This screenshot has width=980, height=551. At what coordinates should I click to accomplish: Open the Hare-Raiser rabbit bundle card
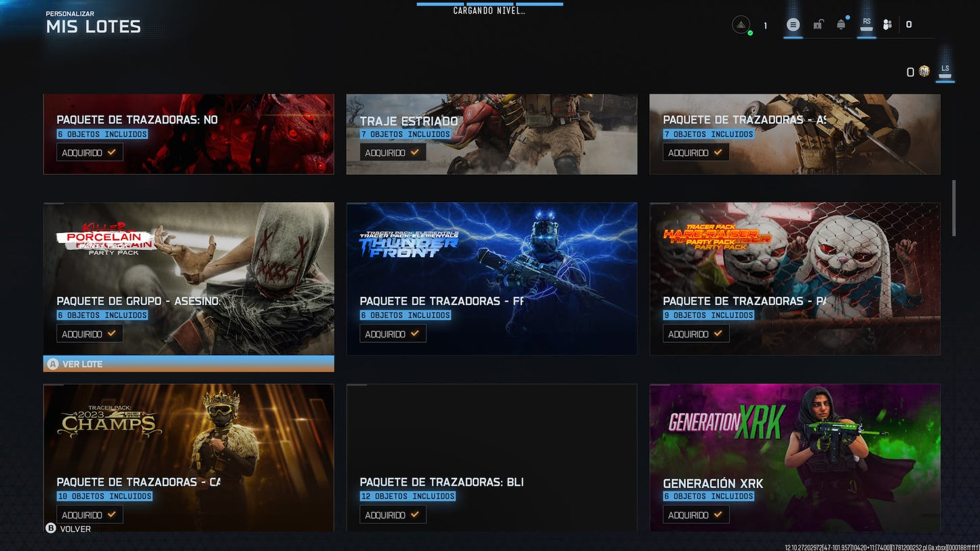(x=795, y=279)
